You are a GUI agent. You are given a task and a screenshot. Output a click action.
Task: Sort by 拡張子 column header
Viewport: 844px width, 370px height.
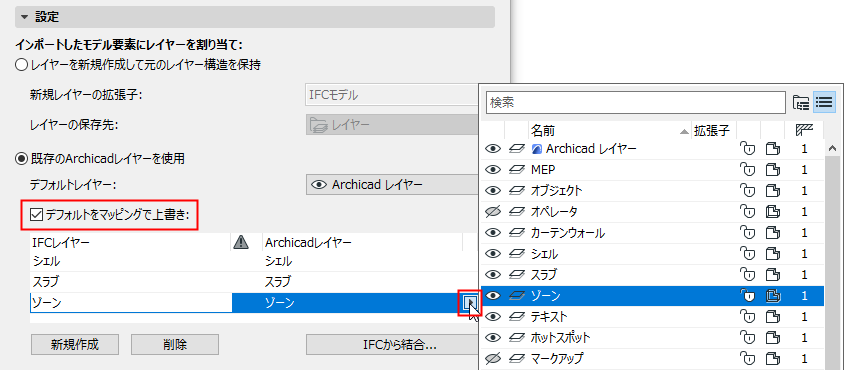tap(713, 131)
